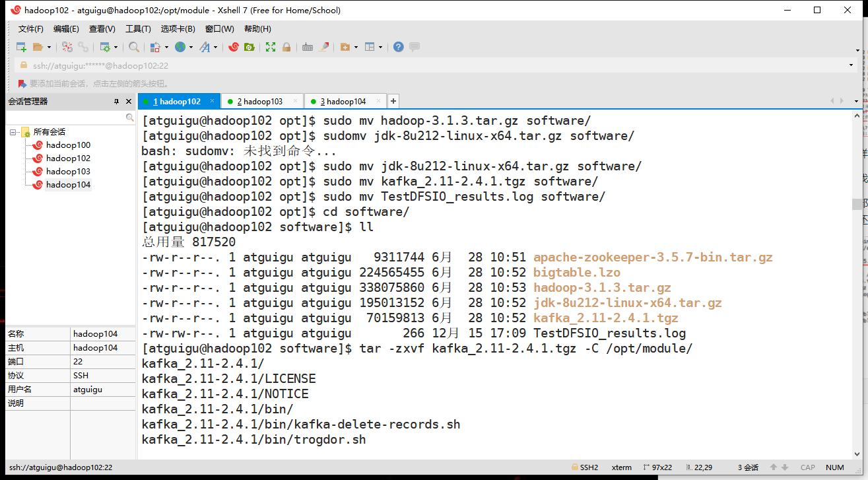Open the 工具(T) menu
The height and width of the screenshot is (480, 868).
138,29
